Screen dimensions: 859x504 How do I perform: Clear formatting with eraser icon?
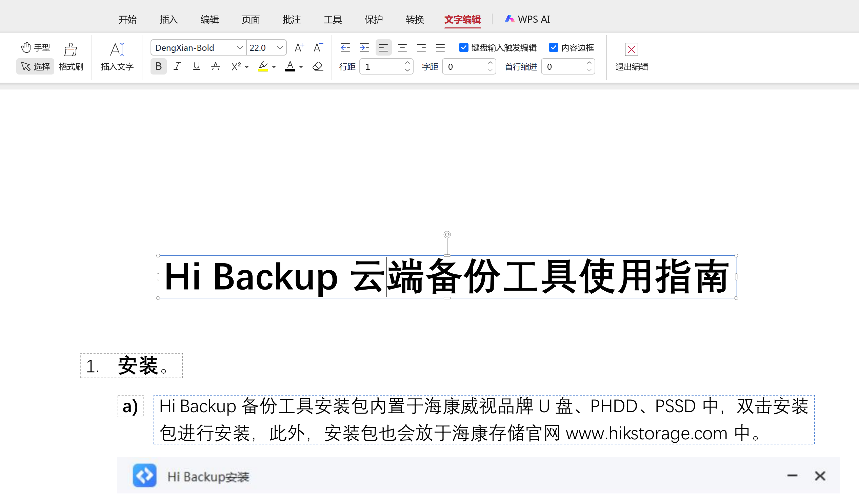click(318, 66)
